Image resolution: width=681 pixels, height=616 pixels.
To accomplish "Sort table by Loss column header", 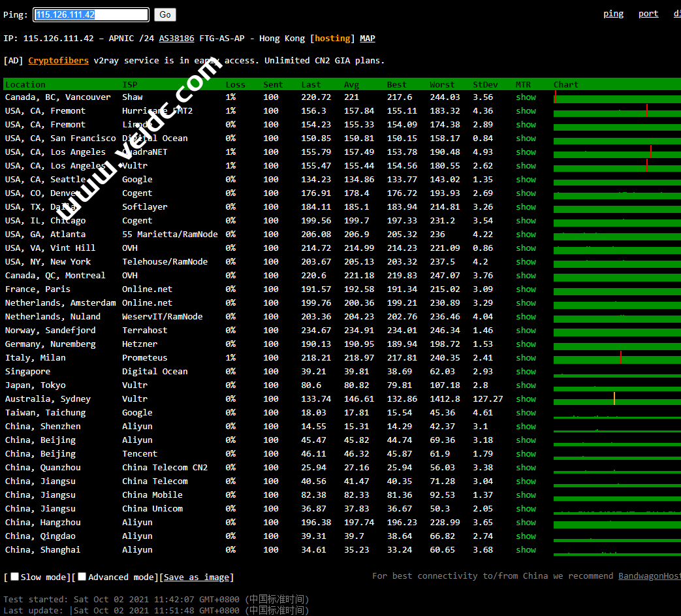I will (235, 84).
